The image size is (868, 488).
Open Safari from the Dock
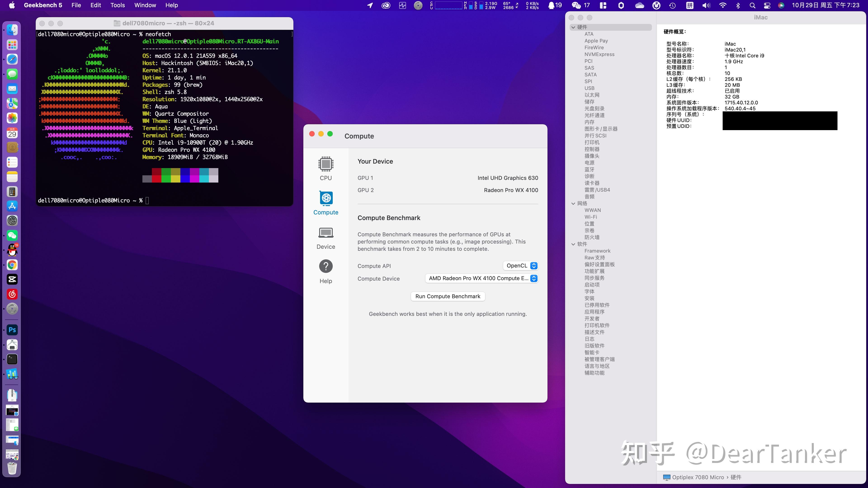click(12, 59)
